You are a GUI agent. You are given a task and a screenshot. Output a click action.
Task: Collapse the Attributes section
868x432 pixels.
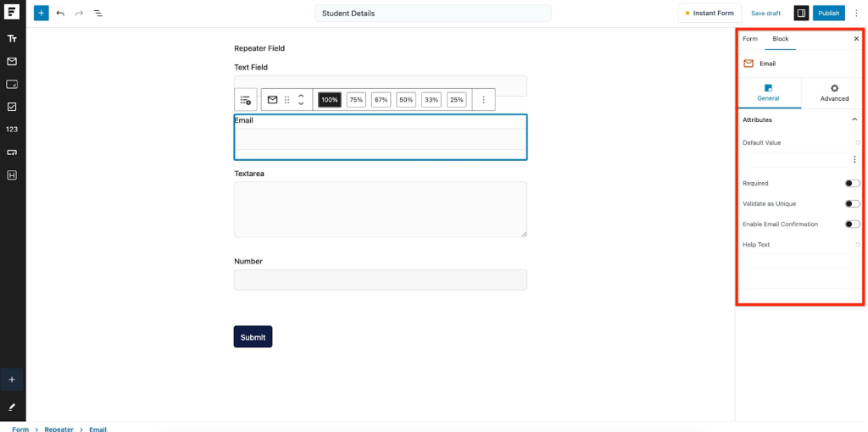[854, 120]
